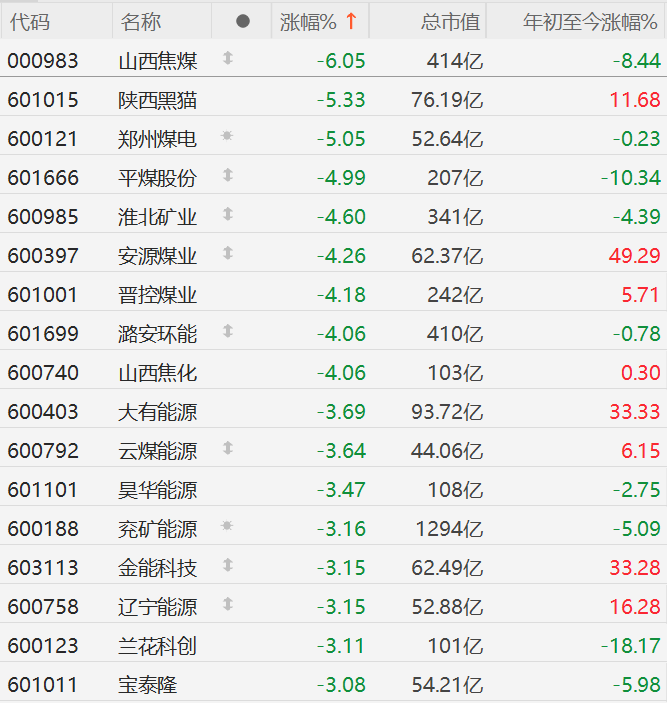Select the 陕西黑猫 stock name
The height and width of the screenshot is (703, 667).
(157, 100)
